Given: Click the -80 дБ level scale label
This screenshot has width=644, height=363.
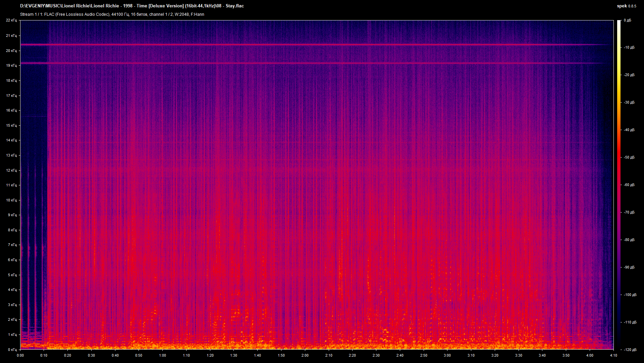Looking at the screenshot, I should point(629,240).
